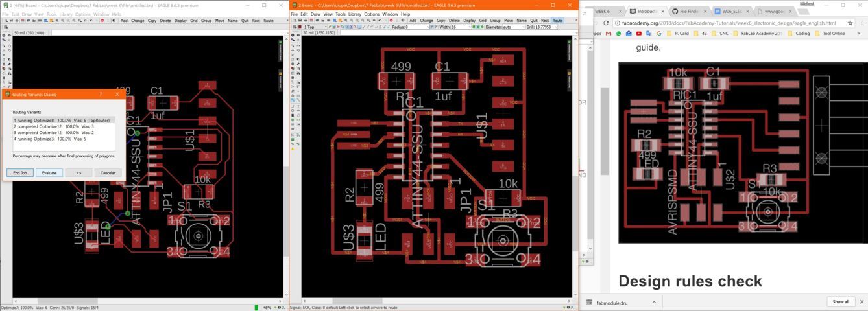Screen dimensions: 868x311
Task: Click Show all downloads button
Action: [x=841, y=302]
